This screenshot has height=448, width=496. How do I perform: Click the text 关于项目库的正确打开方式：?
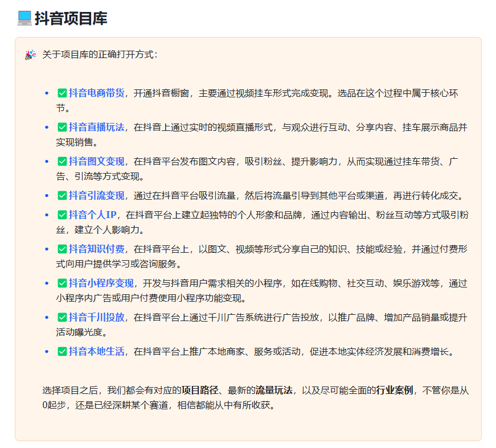point(100,55)
